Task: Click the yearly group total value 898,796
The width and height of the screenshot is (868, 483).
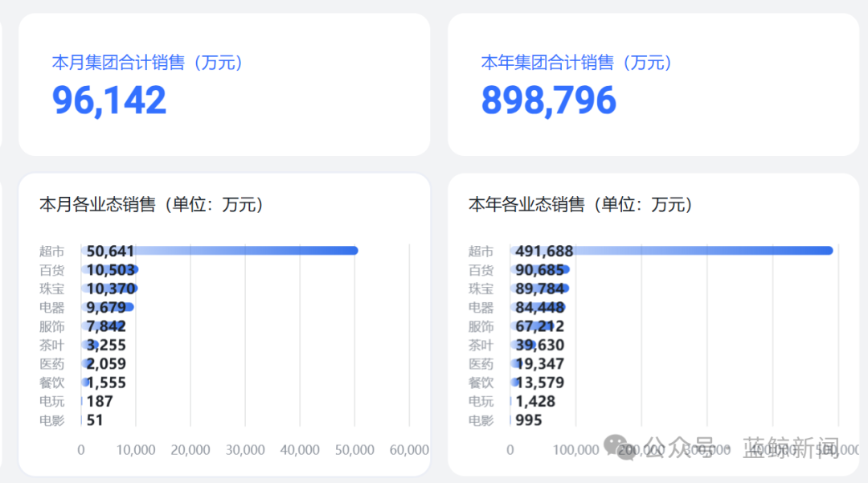Action: click(549, 100)
